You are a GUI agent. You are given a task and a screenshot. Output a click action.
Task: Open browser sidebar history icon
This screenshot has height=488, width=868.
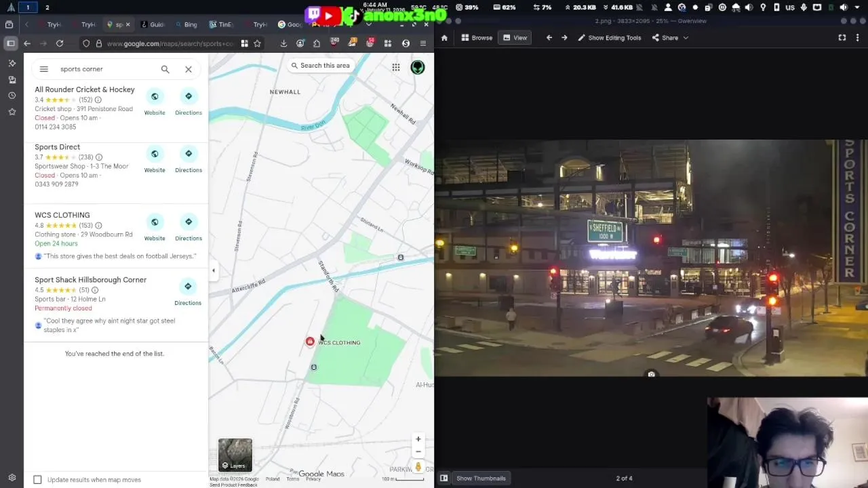click(x=12, y=96)
